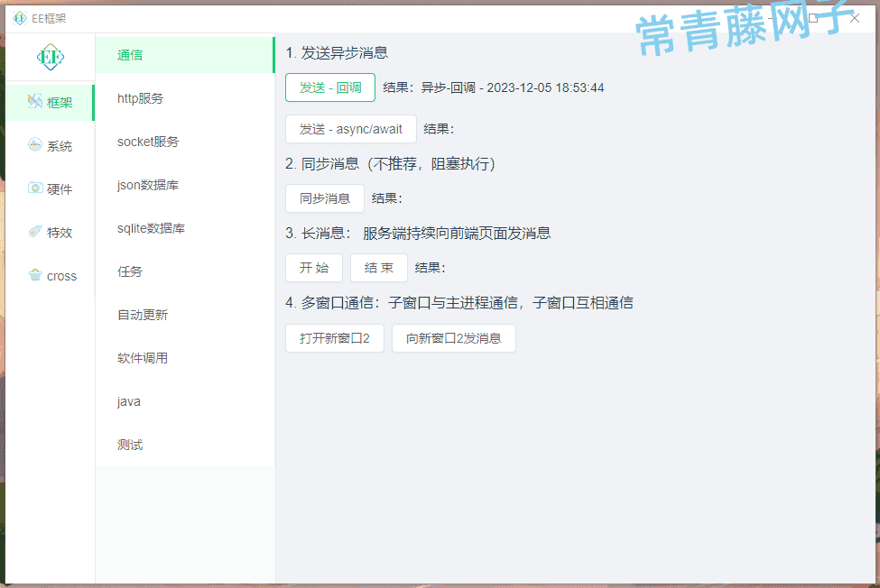Open the java menu item

(185, 401)
